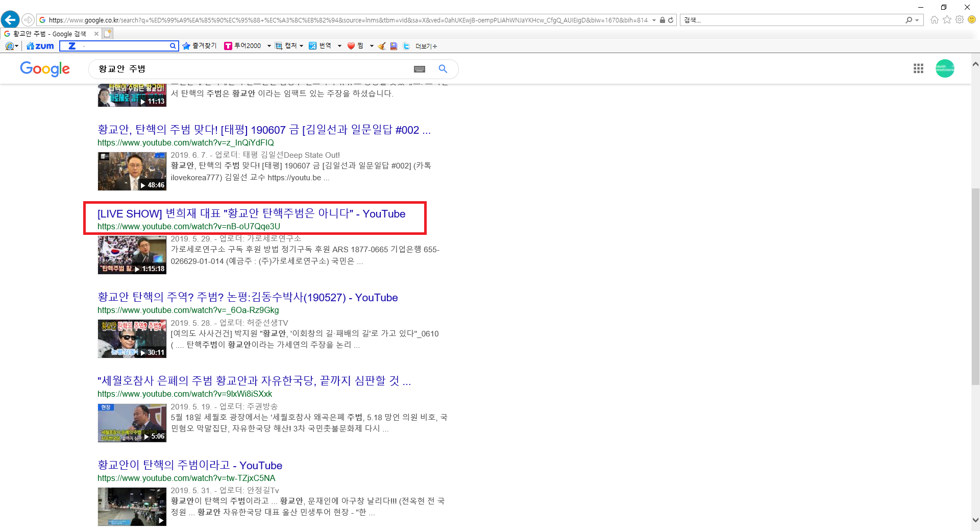Click the tab titled 황교안 주범 - Google 검색
Viewport: 980px width, 531px height.
point(50,34)
